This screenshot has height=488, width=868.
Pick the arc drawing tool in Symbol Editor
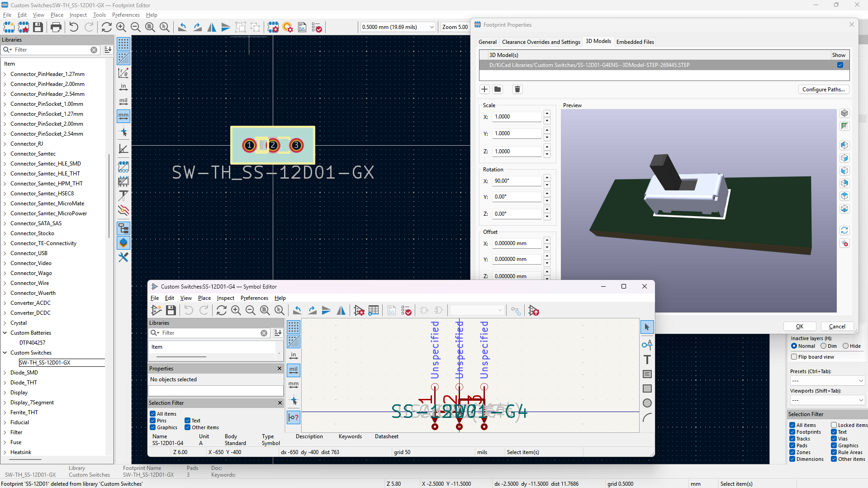pos(647,417)
